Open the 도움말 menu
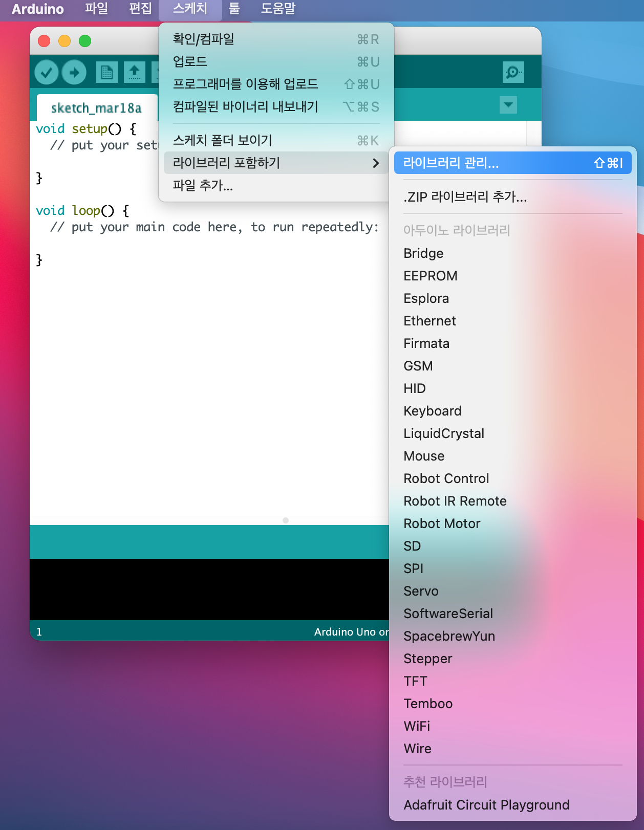 tap(278, 9)
